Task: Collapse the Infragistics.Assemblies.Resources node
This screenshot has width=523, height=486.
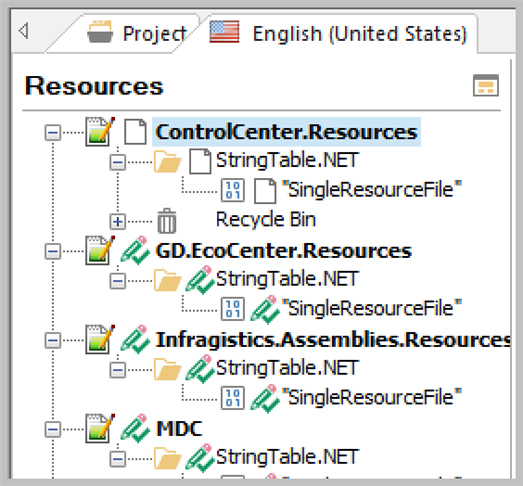Action: (53, 340)
